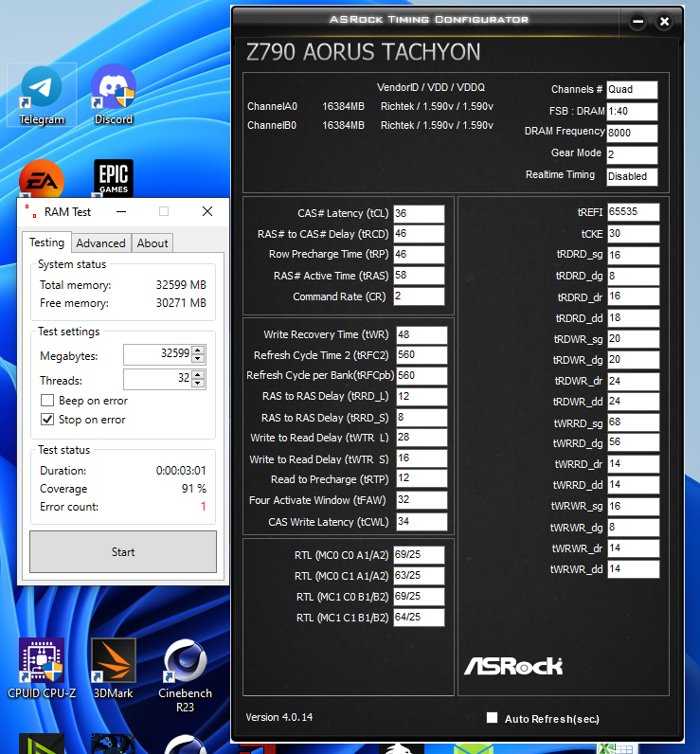This screenshot has width=700, height=754.
Task: Click the Threads input field
Action: tap(157, 379)
